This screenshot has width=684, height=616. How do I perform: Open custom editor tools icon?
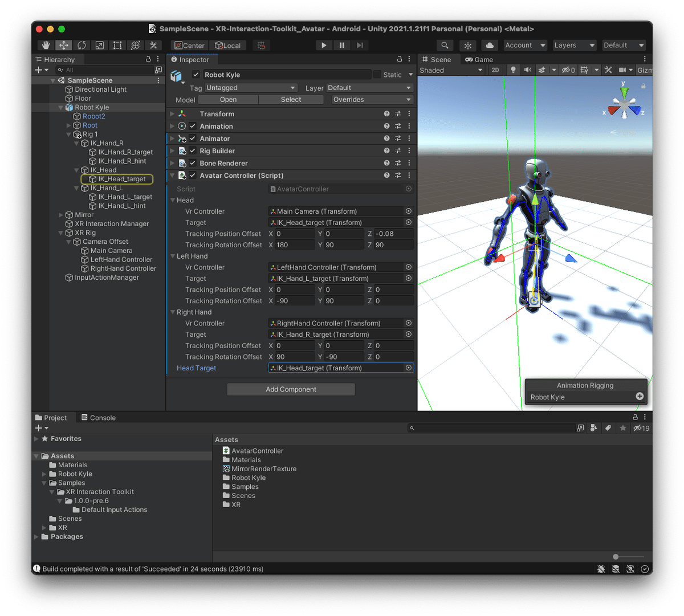coord(153,45)
